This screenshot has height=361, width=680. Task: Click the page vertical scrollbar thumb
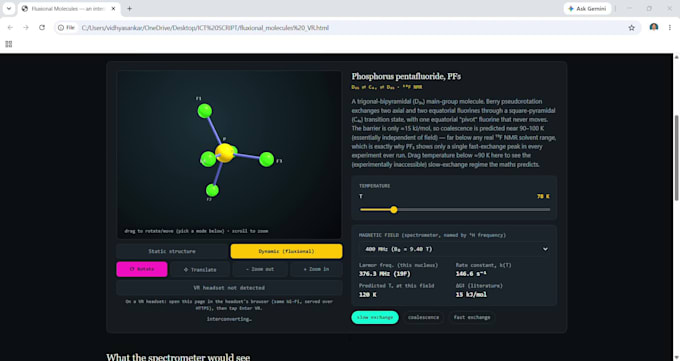tap(676, 158)
